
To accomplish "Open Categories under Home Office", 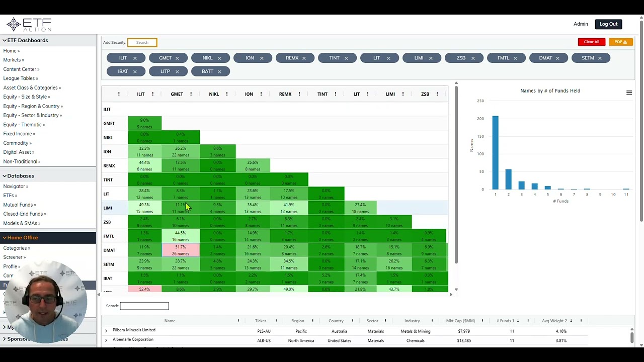I will pyautogui.click(x=17, y=248).
